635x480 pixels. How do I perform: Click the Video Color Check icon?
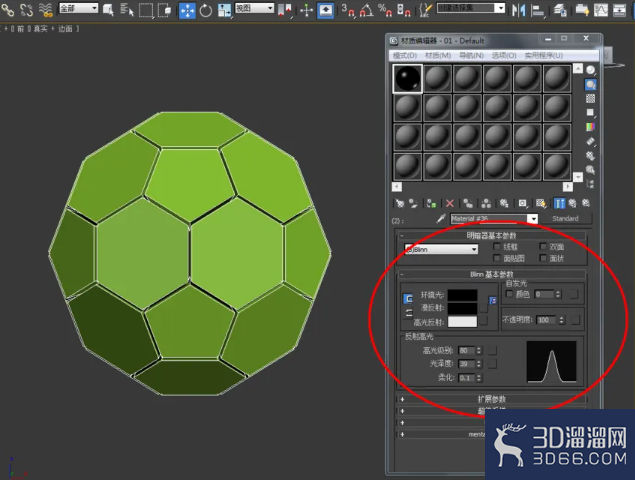coord(590,127)
